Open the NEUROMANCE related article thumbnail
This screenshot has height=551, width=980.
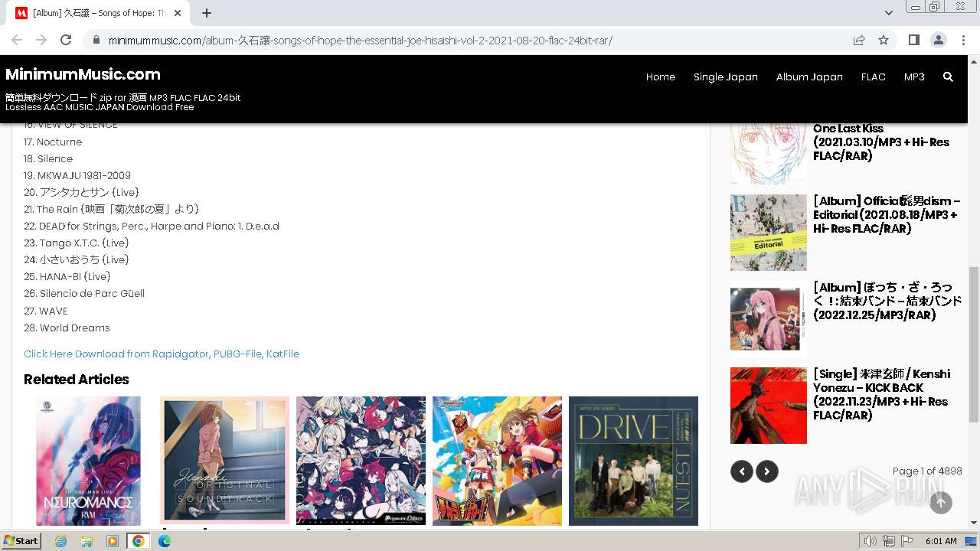[x=88, y=461]
